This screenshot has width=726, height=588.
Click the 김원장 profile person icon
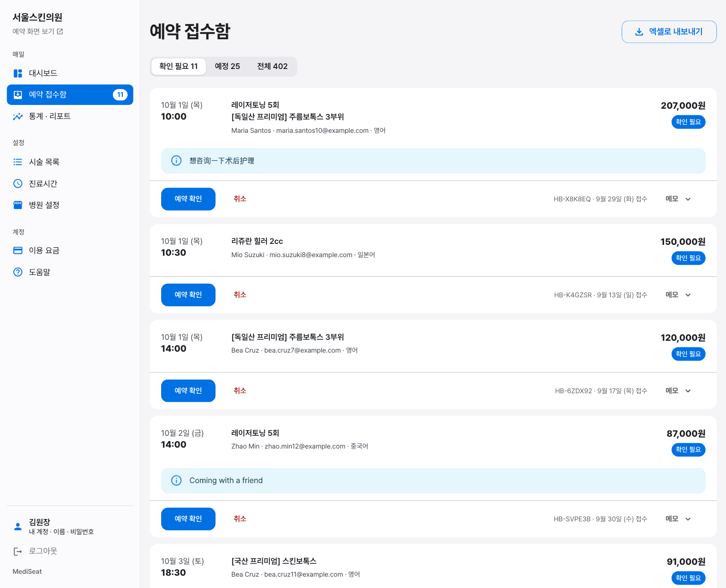point(18,527)
